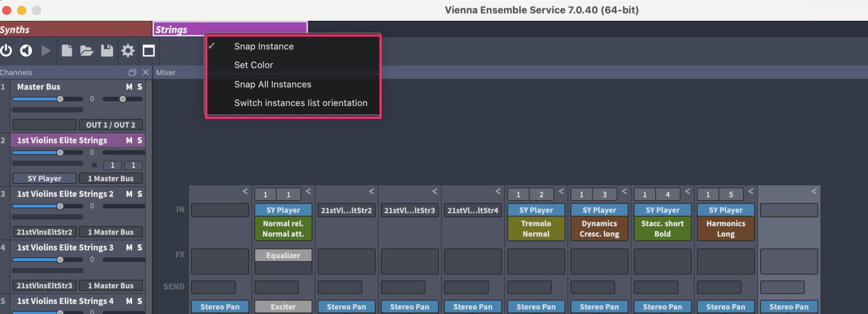Switch to the Synths instance tab
The height and width of the screenshot is (314, 868).
pos(76,29)
